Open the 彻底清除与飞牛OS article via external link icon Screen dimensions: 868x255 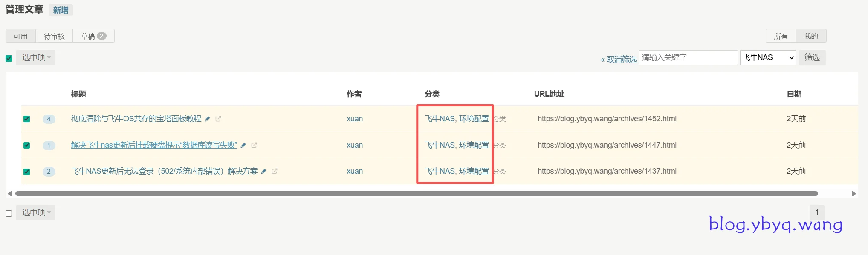218,119
